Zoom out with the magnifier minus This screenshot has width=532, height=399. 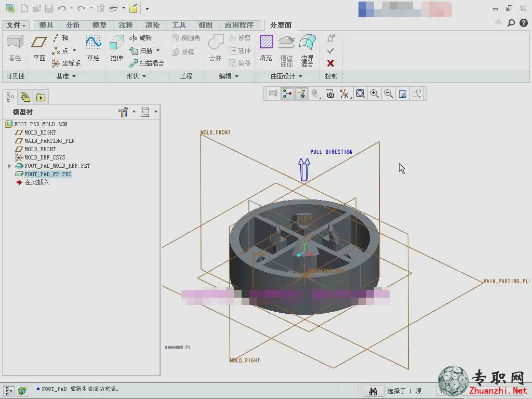pos(389,94)
